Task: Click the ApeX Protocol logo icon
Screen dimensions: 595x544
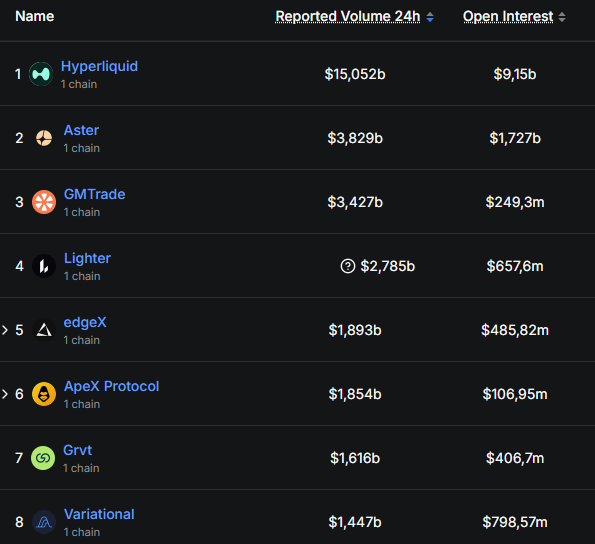Action: coord(44,394)
